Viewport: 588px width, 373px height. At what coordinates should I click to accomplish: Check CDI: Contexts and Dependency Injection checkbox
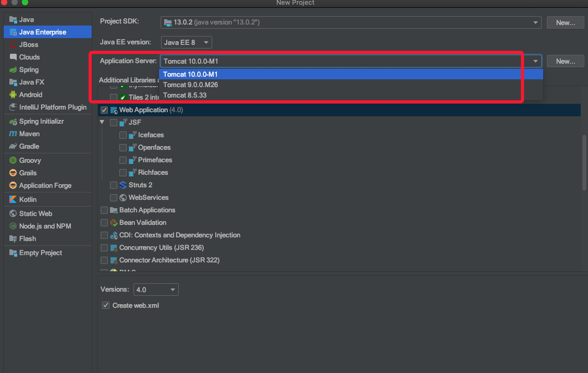pyautogui.click(x=104, y=235)
